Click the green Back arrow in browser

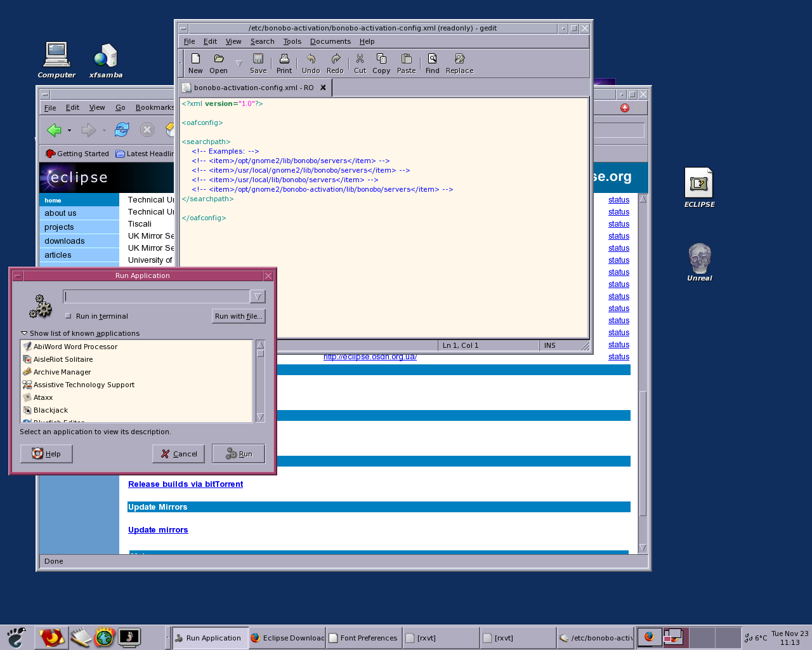pos(54,130)
